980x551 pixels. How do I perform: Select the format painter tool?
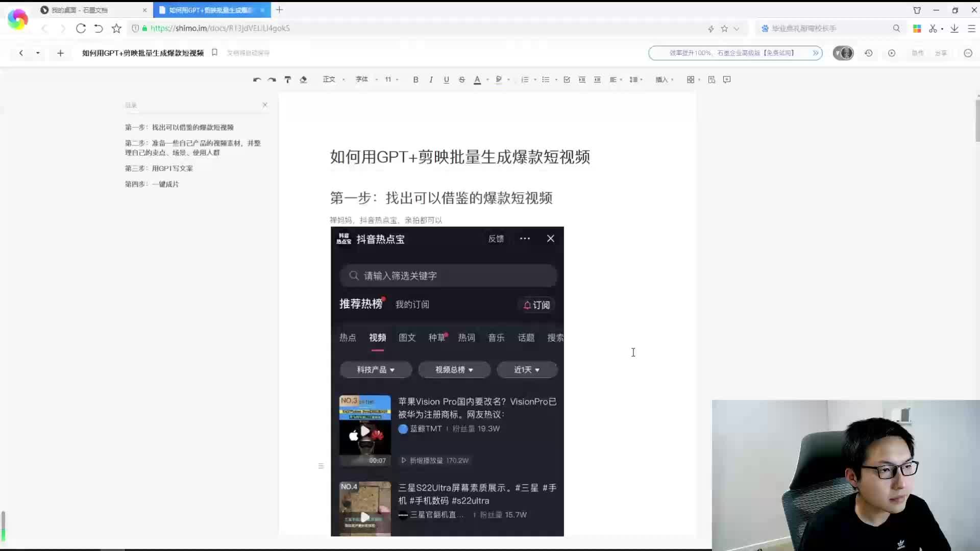coord(288,80)
